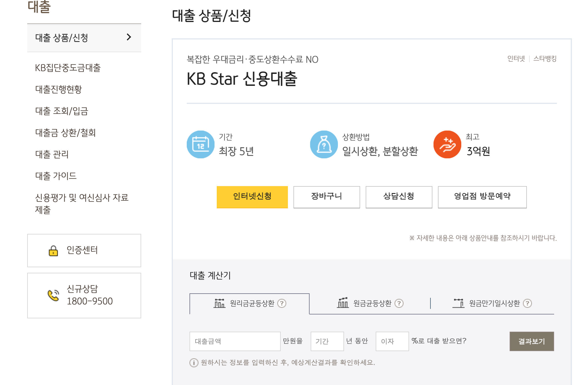Click the 신규상담 1800-9500 box

click(84, 296)
